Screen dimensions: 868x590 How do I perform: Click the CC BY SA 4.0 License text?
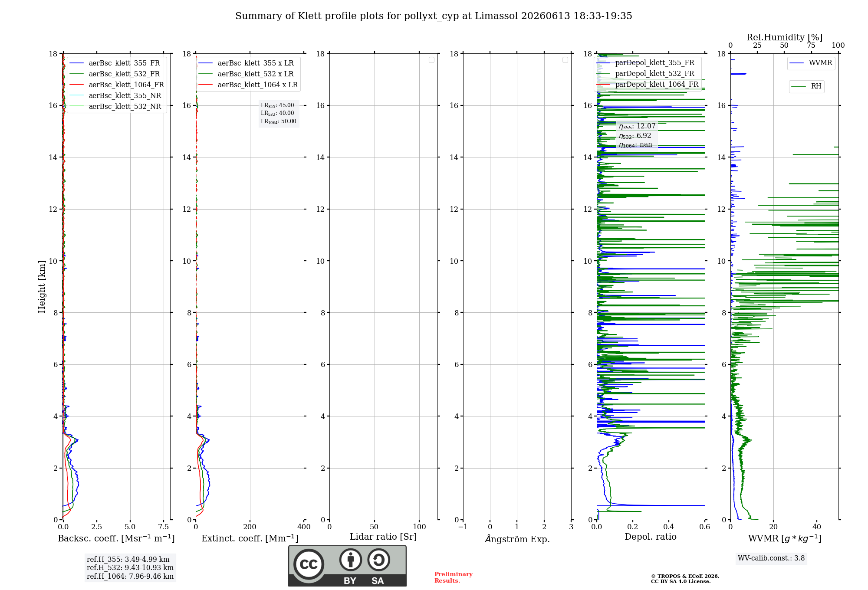pos(681,581)
